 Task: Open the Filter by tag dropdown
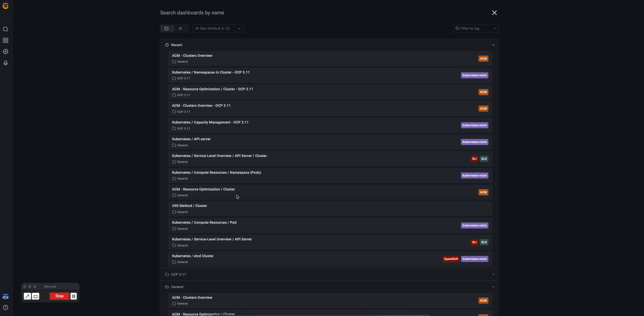point(475,28)
